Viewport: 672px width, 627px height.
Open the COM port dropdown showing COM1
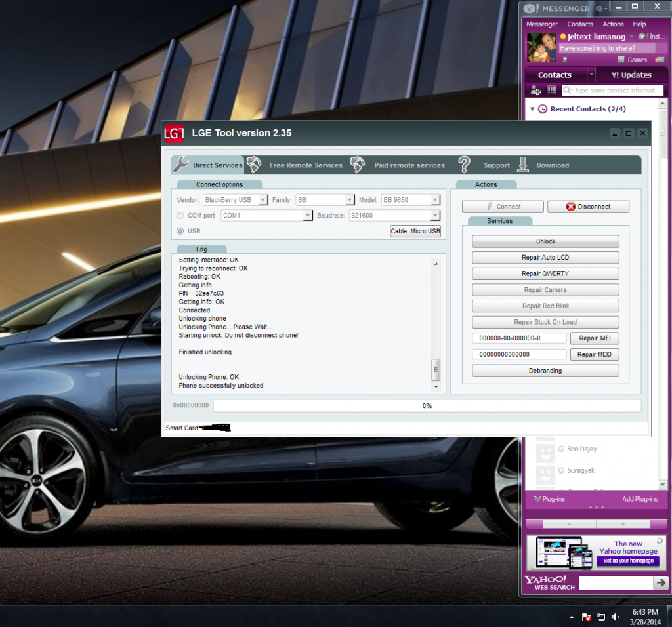tap(266, 215)
